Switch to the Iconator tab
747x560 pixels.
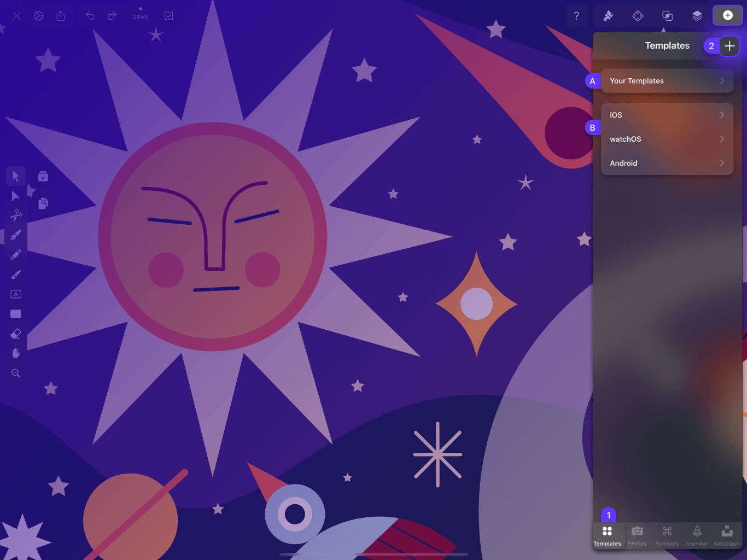point(697,536)
